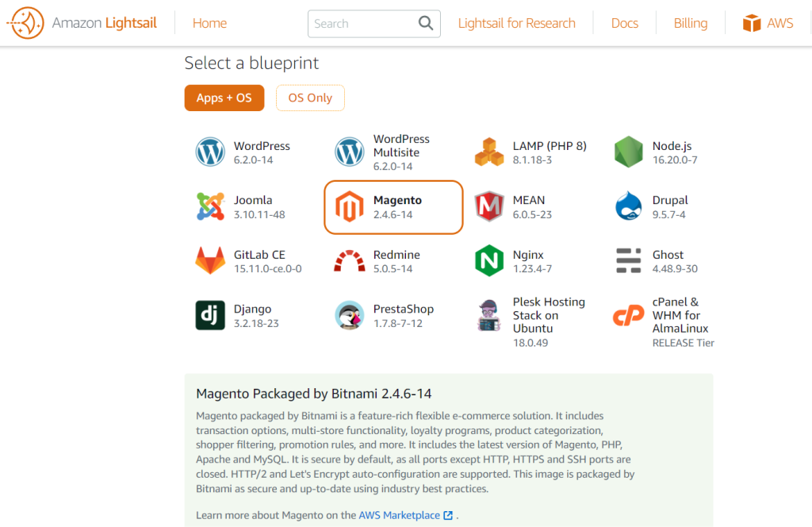Click the search magnifier icon
Viewport: 812px width, 527px height.
pyautogui.click(x=426, y=23)
